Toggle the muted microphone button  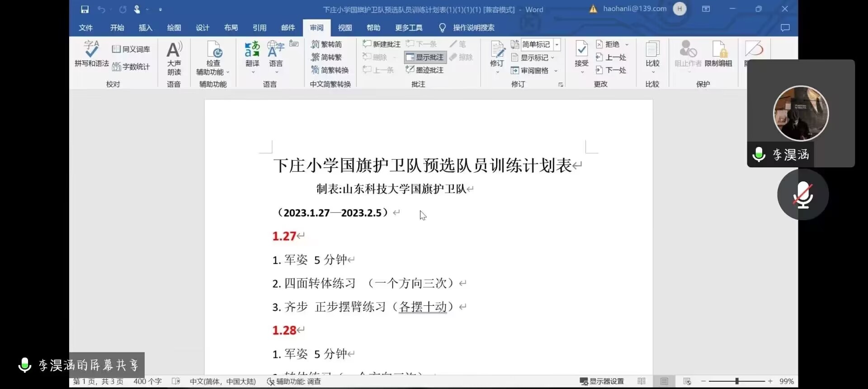802,195
